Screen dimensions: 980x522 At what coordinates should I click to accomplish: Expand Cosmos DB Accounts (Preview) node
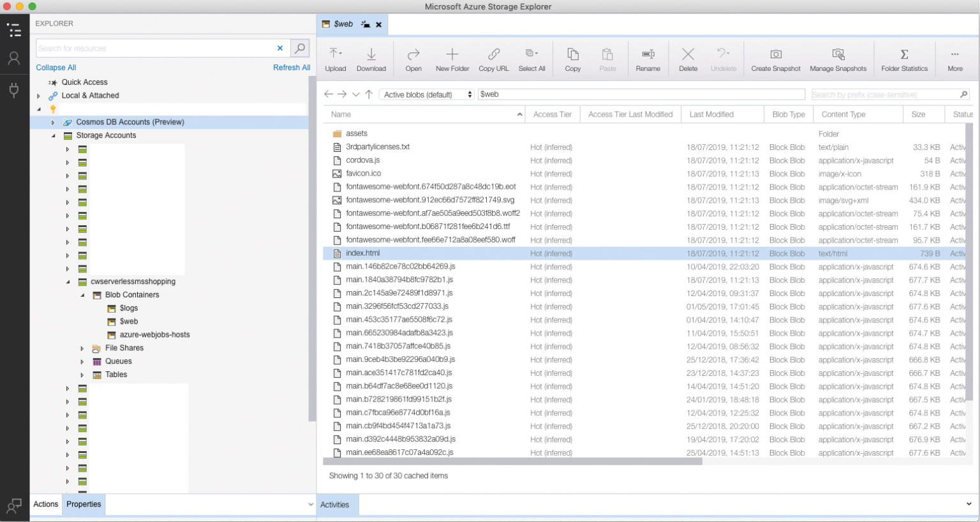click(53, 123)
